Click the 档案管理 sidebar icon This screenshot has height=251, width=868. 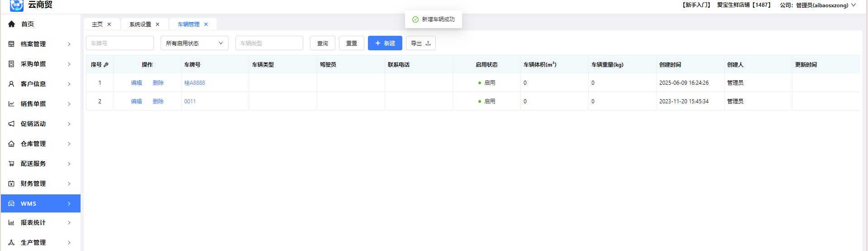pos(11,44)
